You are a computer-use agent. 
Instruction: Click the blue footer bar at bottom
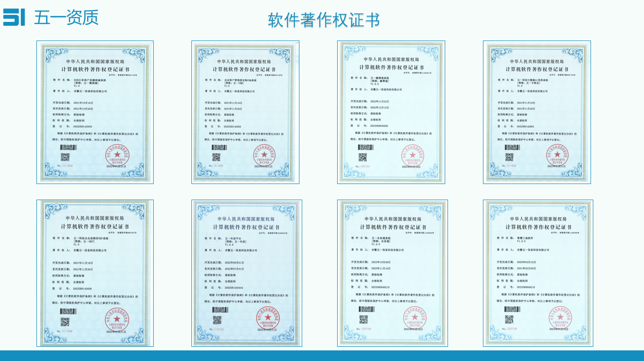(322, 355)
